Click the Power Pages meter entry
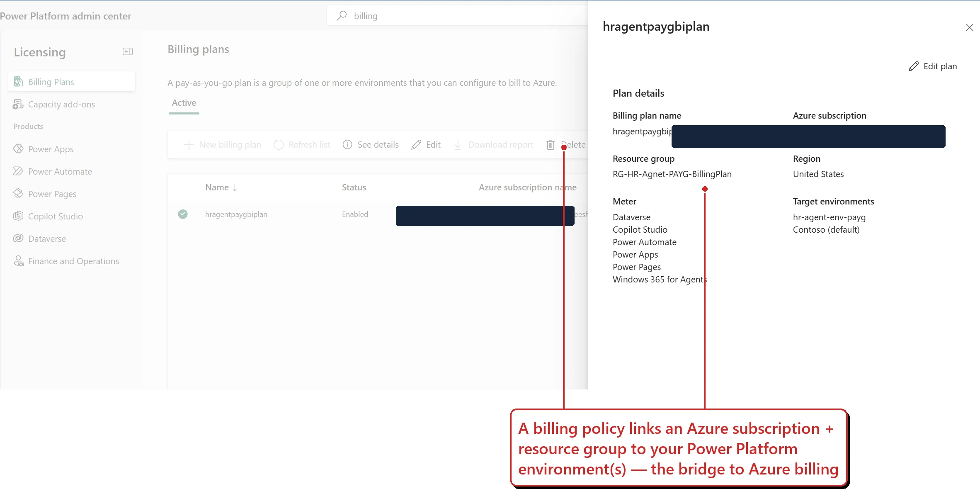The height and width of the screenshot is (489, 980). pyautogui.click(x=637, y=267)
